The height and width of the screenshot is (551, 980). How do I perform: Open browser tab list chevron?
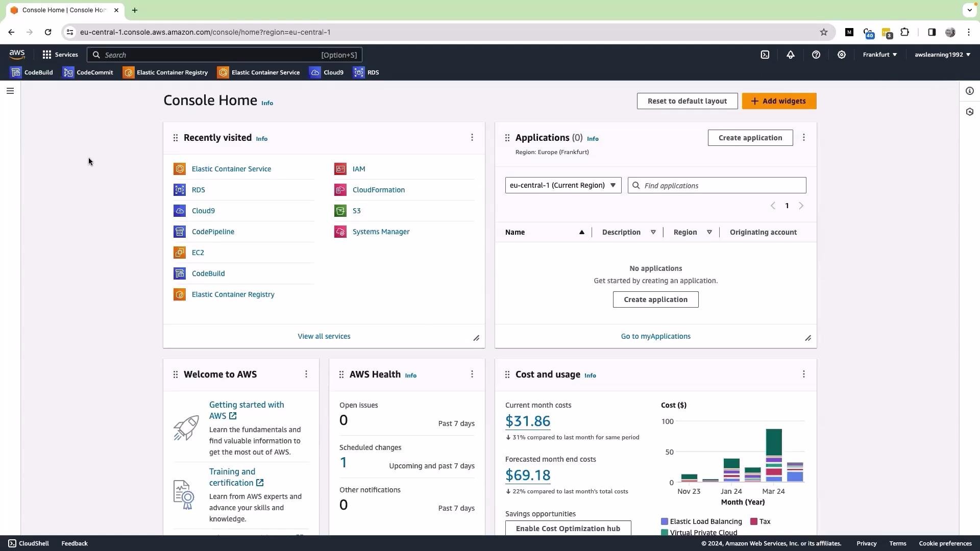point(969,10)
